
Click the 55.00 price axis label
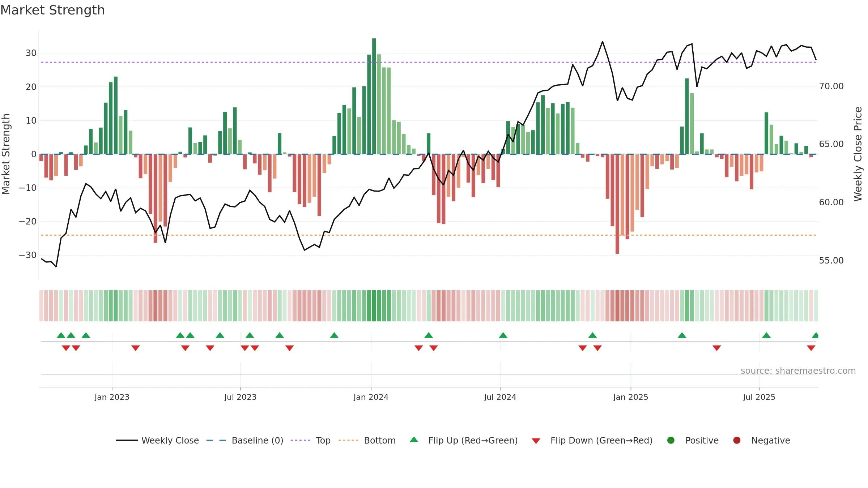[831, 261]
